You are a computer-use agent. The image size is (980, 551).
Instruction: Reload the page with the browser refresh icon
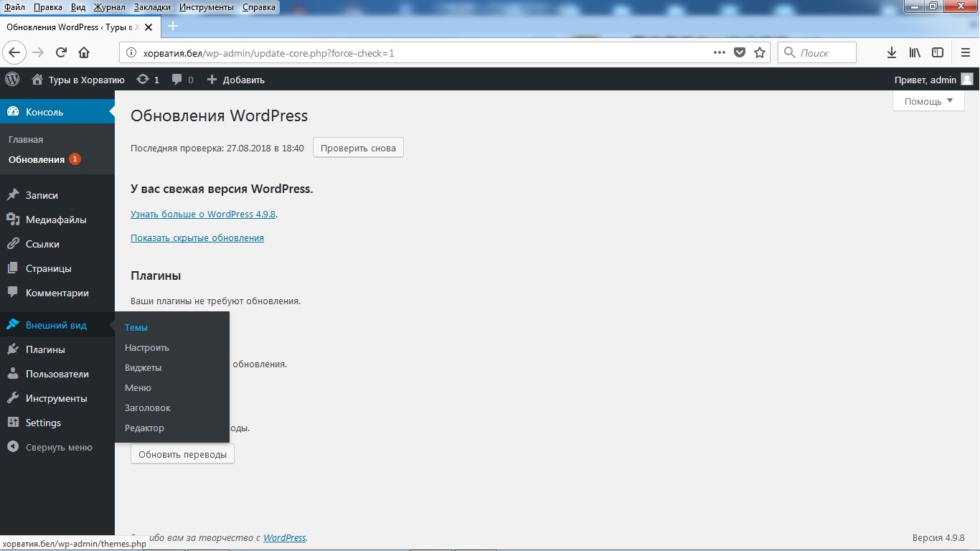62,52
